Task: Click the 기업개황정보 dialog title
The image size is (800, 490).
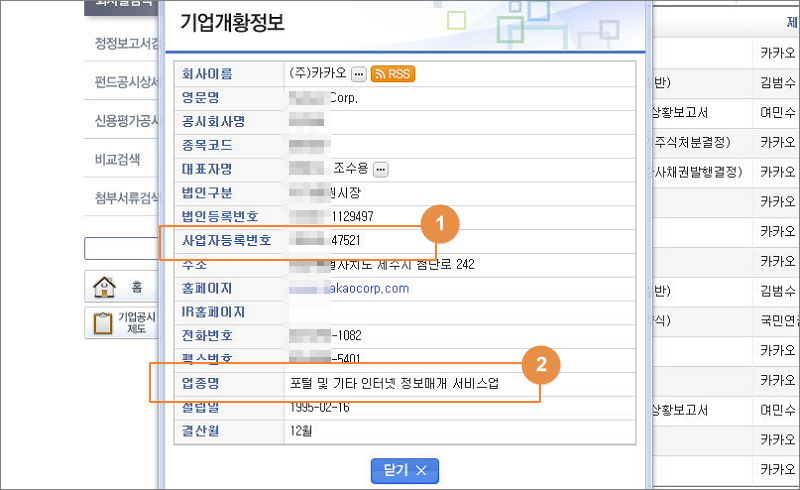Action: coord(232,22)
